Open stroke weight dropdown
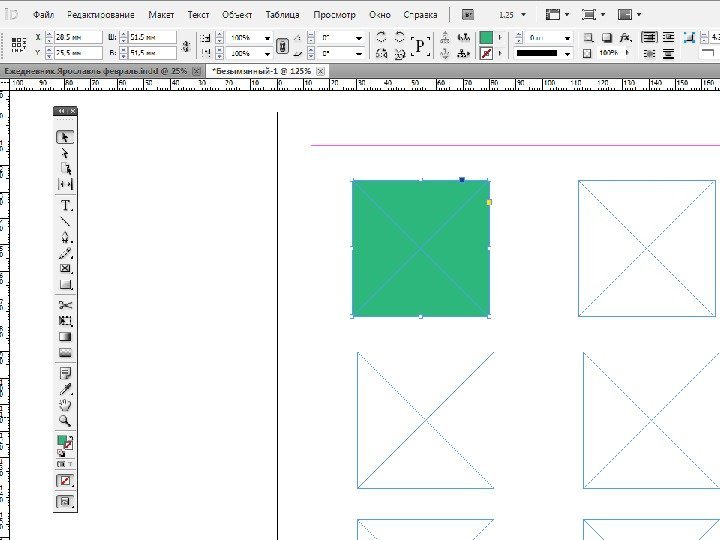Image resolution: width=720 pixels, height=540 pixels. [568, 38]
